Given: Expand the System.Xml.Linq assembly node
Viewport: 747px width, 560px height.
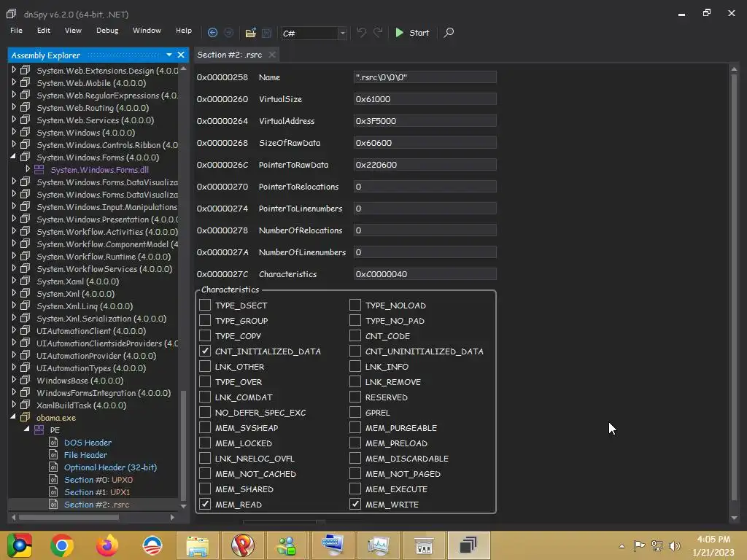Looking at the screenshot, I should [x=13, y=306].
